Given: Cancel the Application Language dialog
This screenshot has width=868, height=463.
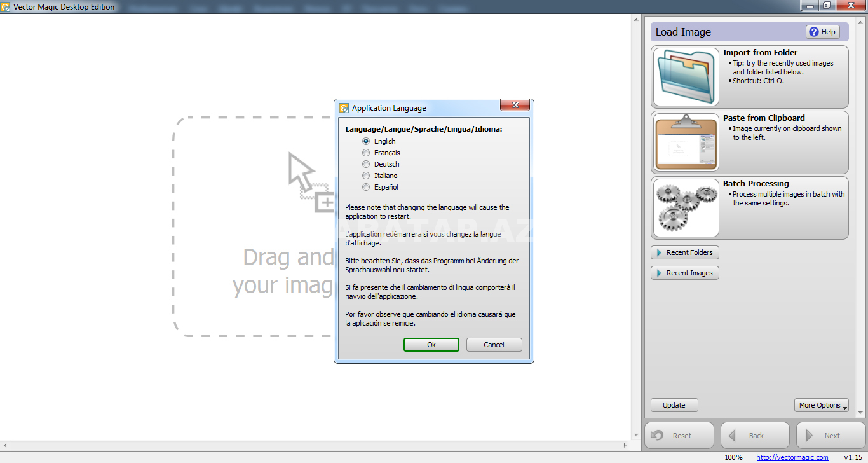Looking at the screenshot, I should (494, 345).
